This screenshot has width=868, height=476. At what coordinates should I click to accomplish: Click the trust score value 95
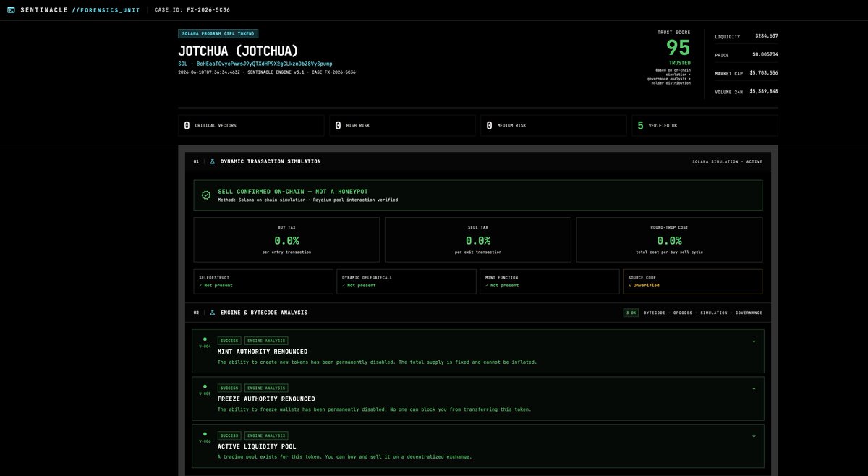pos(678,48)
